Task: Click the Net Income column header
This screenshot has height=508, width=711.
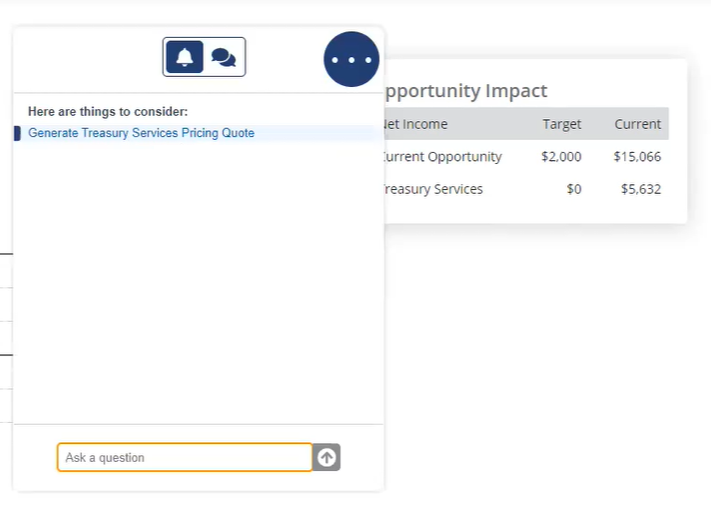Action: [415, 124]
